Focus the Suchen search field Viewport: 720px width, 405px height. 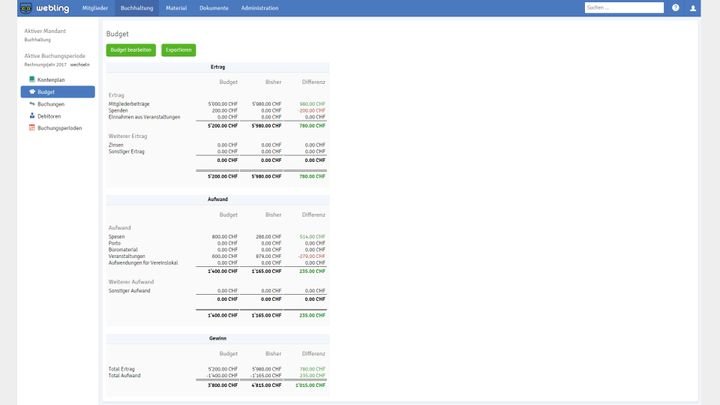tap(623, 8)
